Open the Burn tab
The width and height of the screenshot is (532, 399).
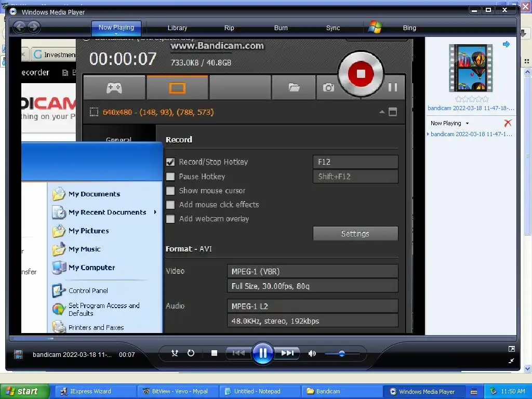click(x=281, y=28)
